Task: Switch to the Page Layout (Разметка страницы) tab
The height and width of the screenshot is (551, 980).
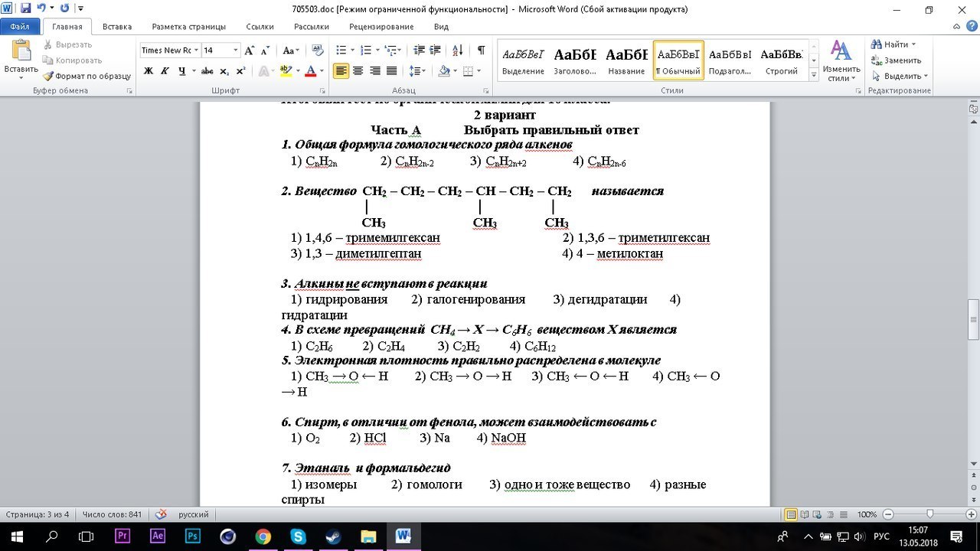Action: pos(188,26)
